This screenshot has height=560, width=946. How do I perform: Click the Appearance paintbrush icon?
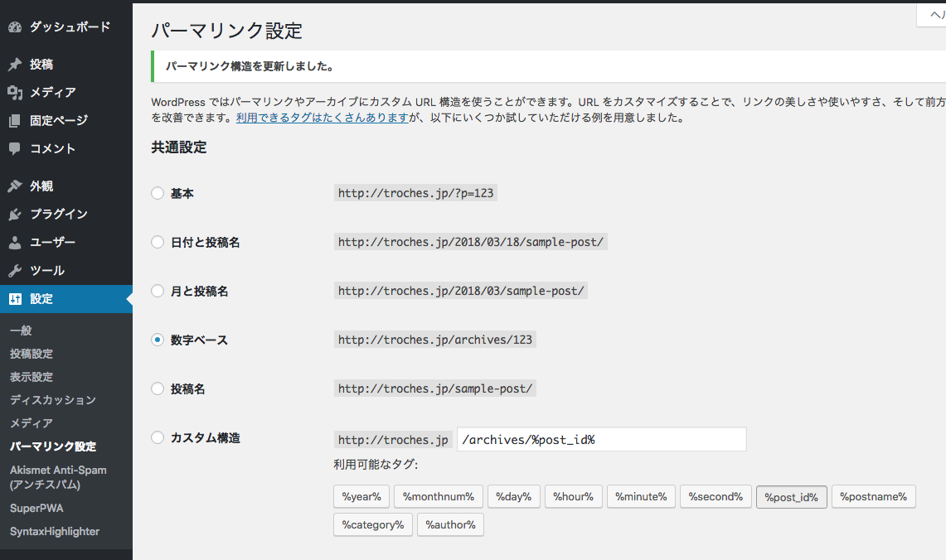(15, 186)
